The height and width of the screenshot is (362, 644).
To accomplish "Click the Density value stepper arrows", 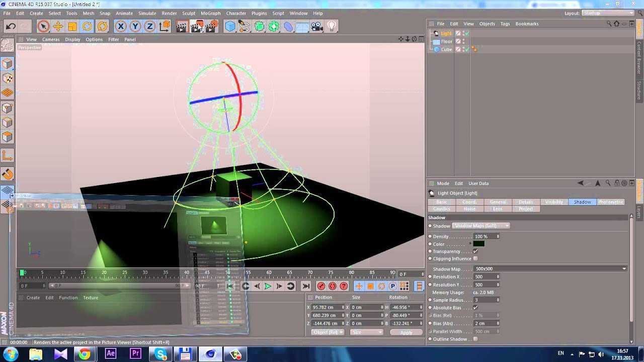I will (x=498, y=236).
